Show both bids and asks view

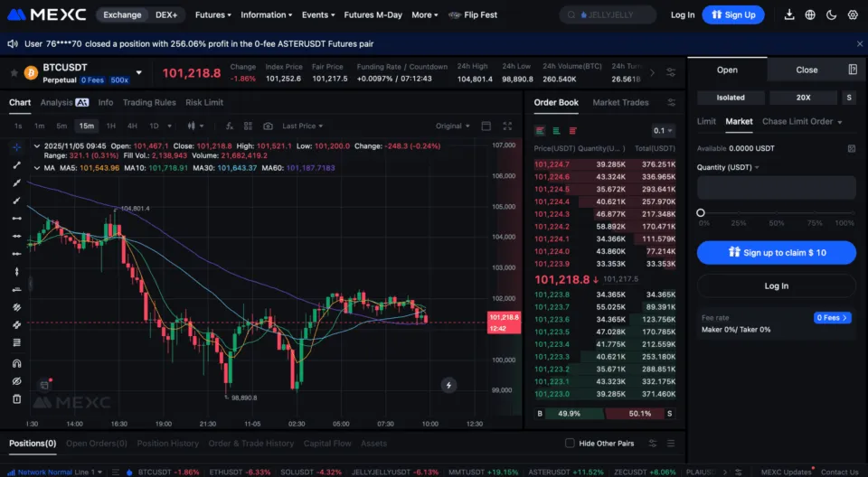click(541, 131)
